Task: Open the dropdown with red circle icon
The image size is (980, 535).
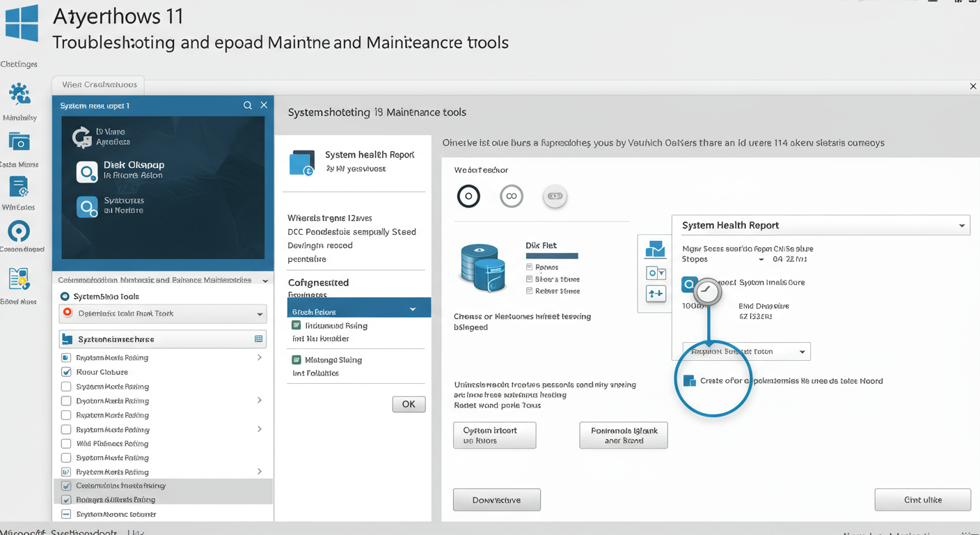Action: point(163,313)
